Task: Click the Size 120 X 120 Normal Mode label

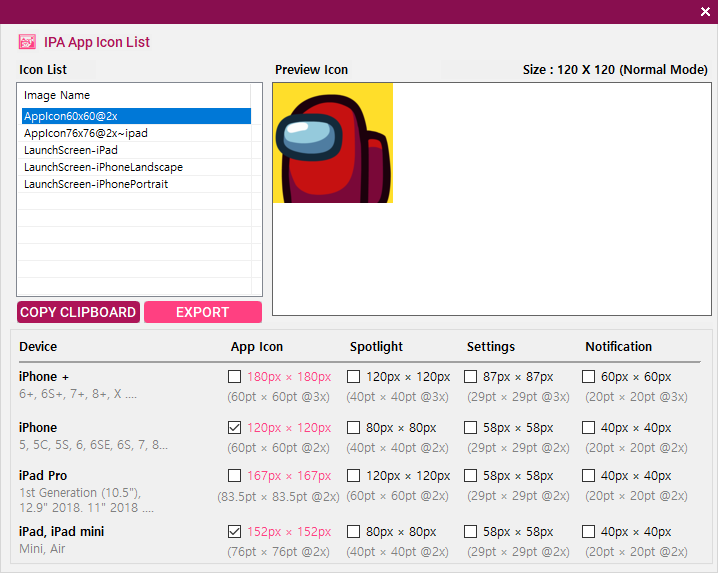Action: 615,70
